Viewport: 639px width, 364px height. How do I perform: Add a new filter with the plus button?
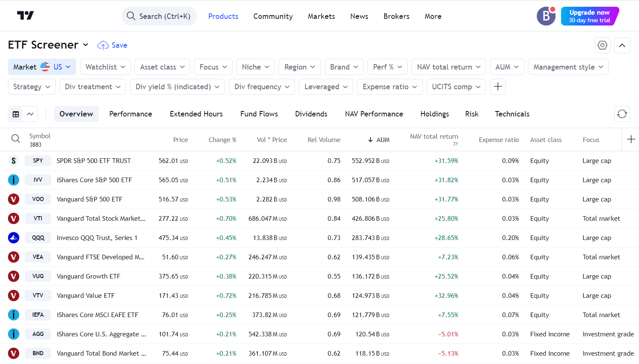coord(498,87)
